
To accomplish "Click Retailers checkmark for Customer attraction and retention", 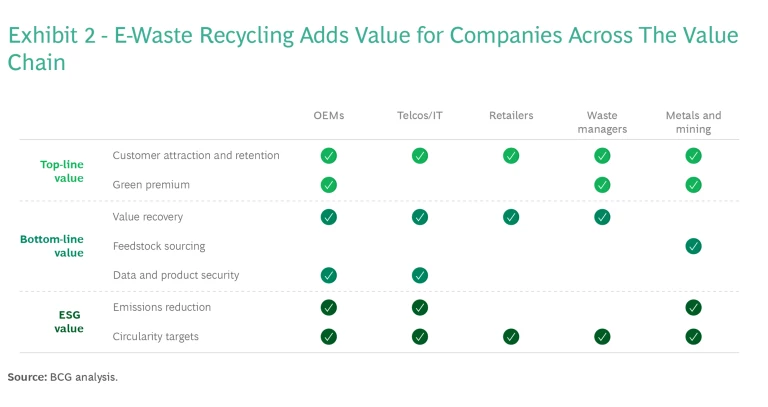I will click(511, 156).
